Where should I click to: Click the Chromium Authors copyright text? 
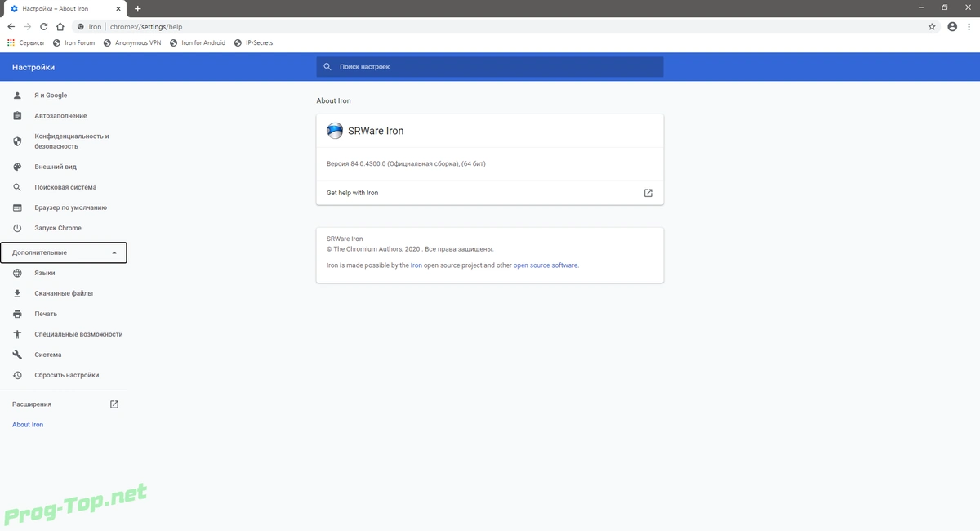coord(410,248)
